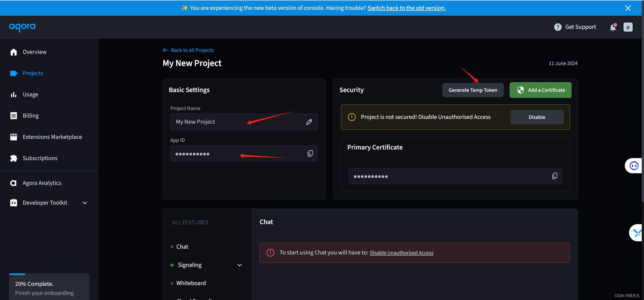Screen dimensions: 644x300
Task: Click the Subscriptions puzzle icon
Action: tap(14, 158)
